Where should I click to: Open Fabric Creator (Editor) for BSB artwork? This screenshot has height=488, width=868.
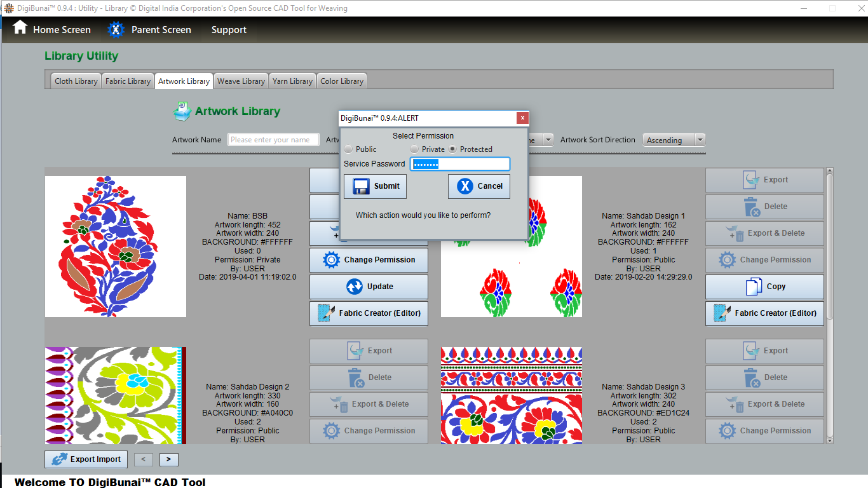pyautogui.click(x=369, y=313)
